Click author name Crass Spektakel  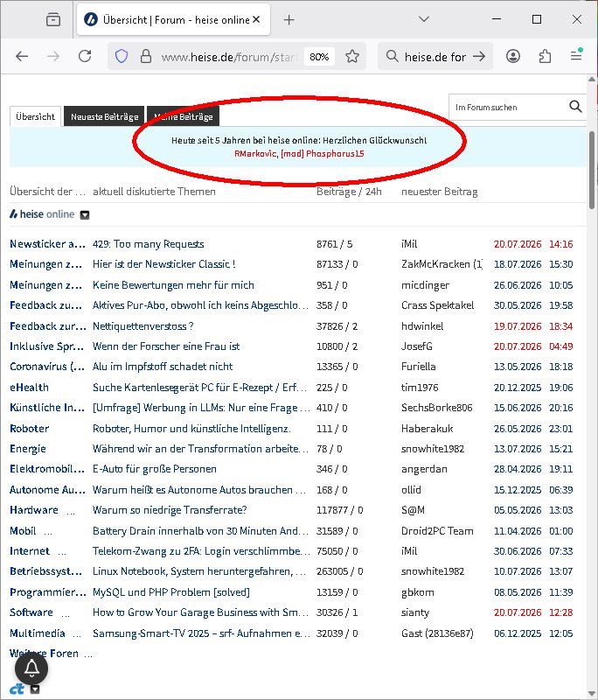coord(437,305)
